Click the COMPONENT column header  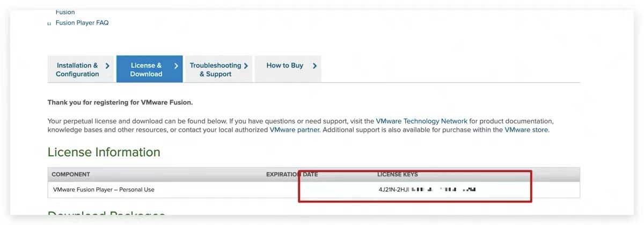tap(71, 175)
